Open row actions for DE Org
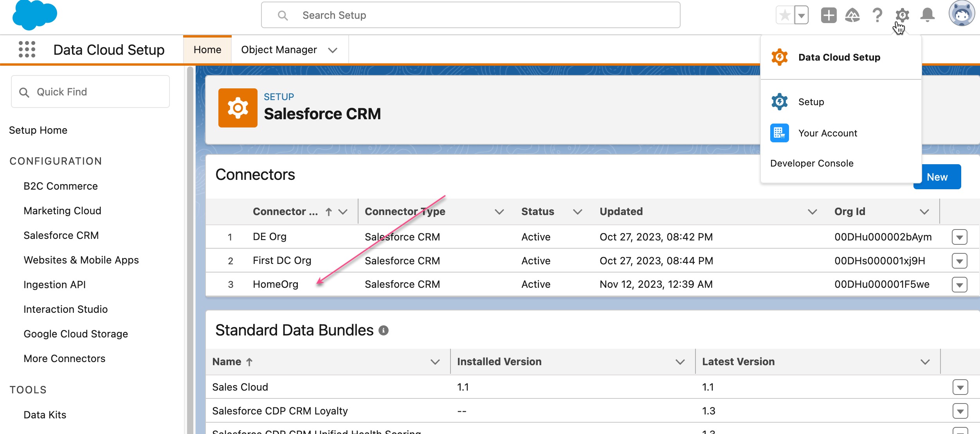The image size is (980, 434). click(x=959, y=237)
